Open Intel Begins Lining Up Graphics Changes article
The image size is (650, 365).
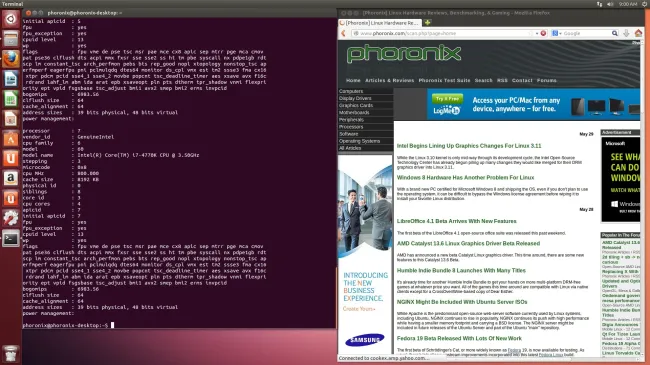coord(469,146)
